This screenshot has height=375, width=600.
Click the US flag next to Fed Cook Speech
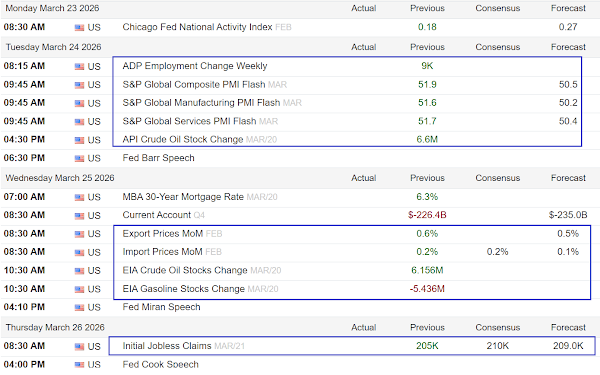[79, 365]
